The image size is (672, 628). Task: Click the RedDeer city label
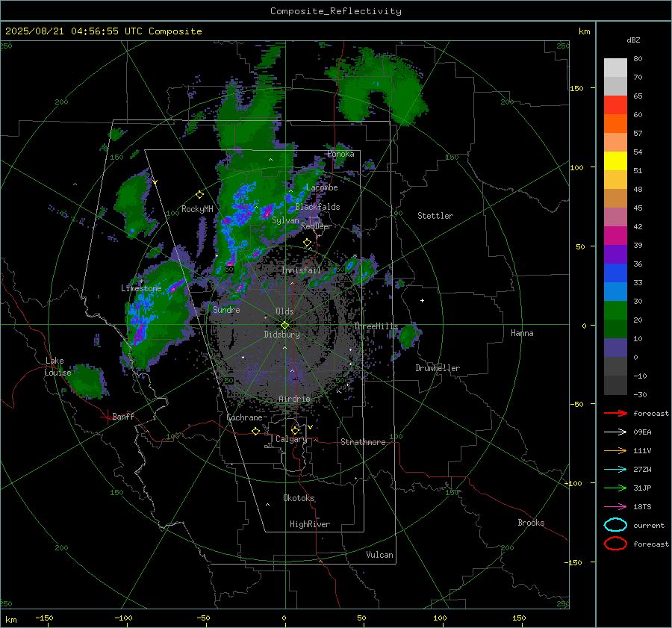tap(317, 226)
